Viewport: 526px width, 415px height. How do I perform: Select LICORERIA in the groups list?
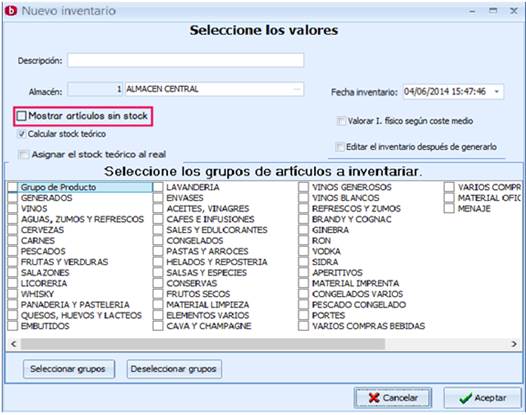pos(44,283)
